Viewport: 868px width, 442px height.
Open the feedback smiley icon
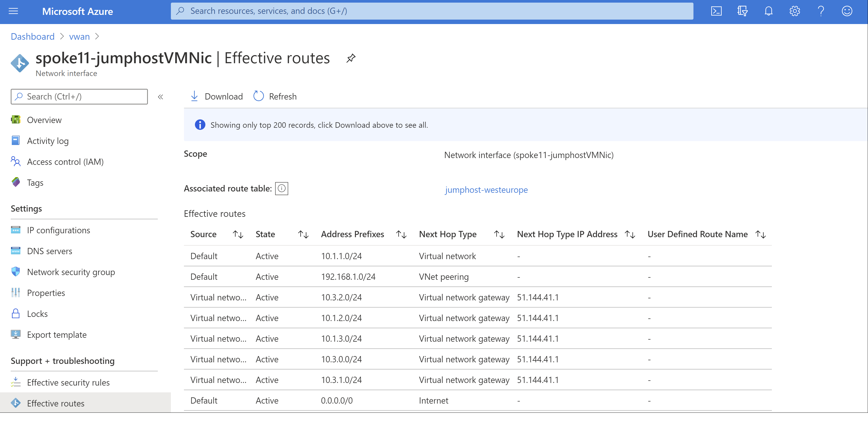(847, 11)
